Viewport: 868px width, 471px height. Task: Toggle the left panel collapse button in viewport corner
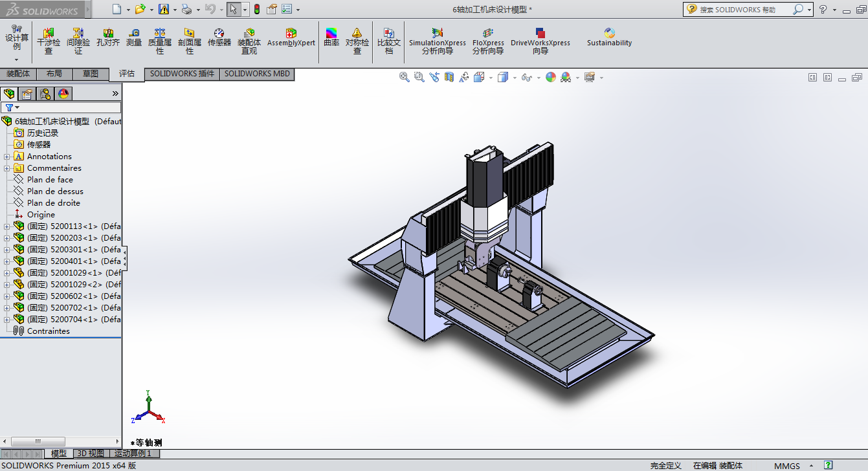coord(812,78)
